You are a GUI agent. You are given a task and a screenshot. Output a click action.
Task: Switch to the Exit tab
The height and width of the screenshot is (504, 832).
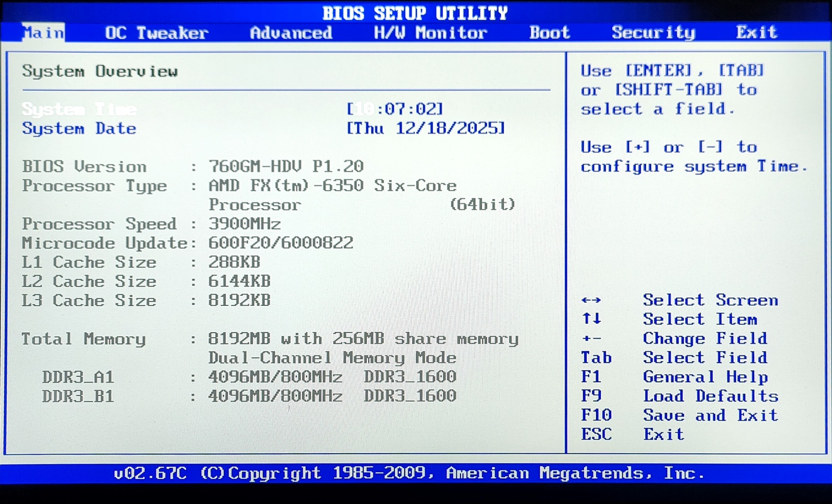757,33
